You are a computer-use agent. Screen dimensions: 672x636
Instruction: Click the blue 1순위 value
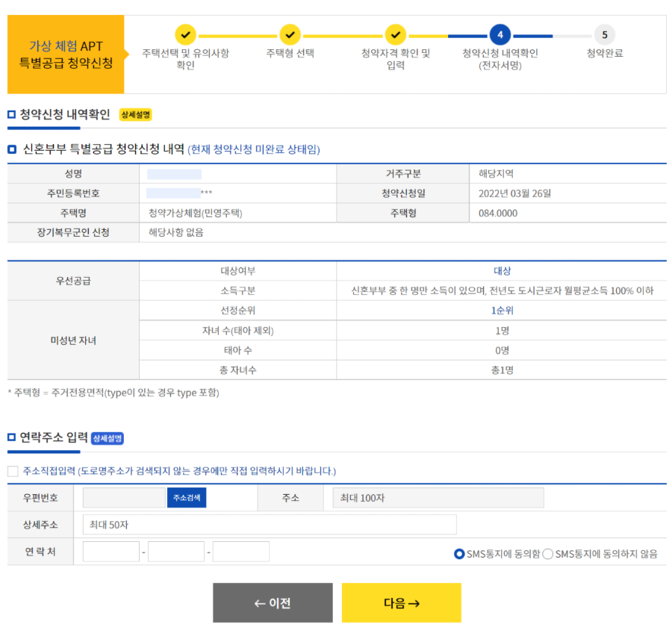point(502,311)
